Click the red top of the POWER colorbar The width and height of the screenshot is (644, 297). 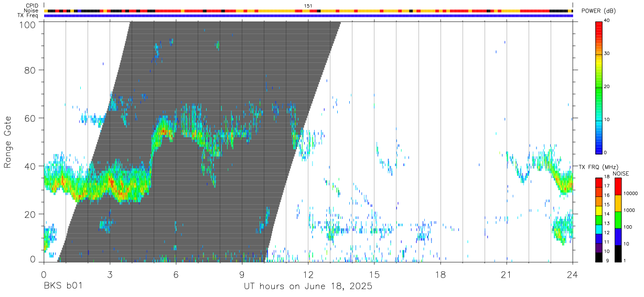(x=598, y=26)
